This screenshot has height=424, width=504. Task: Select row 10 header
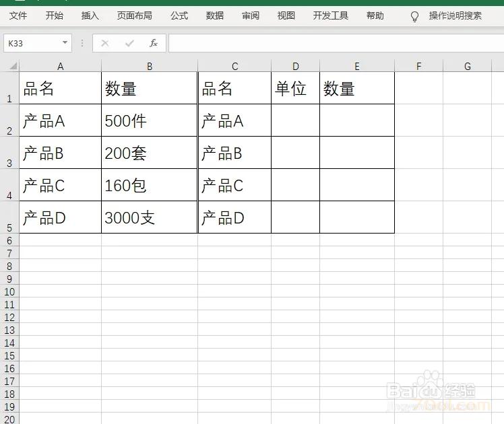coord(9,292)
